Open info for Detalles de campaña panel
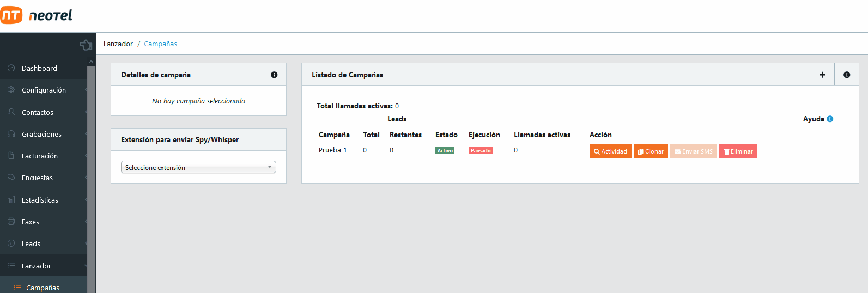This screenshot has width=868, height=293. tap(274, 75)
